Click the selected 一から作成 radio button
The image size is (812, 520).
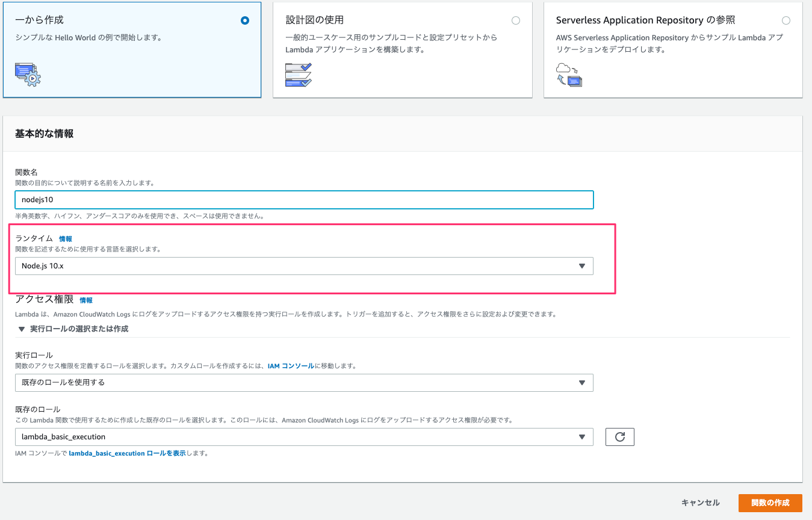pyautogui.click(x=244, y=20)
